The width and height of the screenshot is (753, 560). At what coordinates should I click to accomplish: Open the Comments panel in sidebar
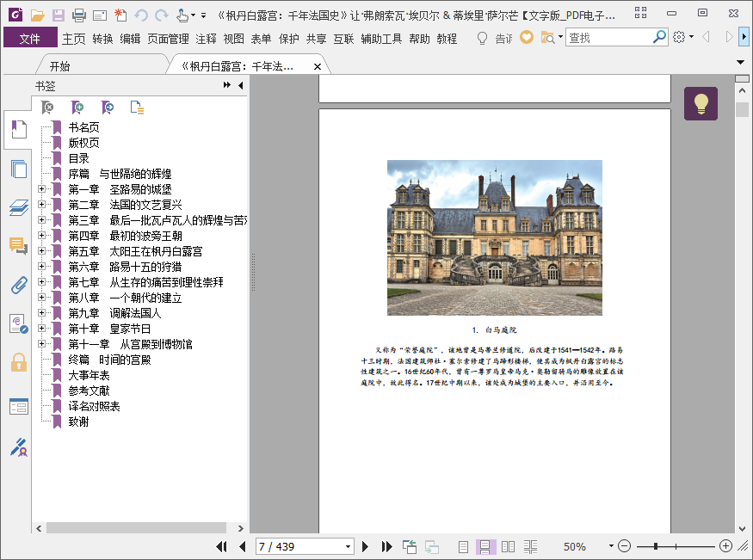coord(18,246)
